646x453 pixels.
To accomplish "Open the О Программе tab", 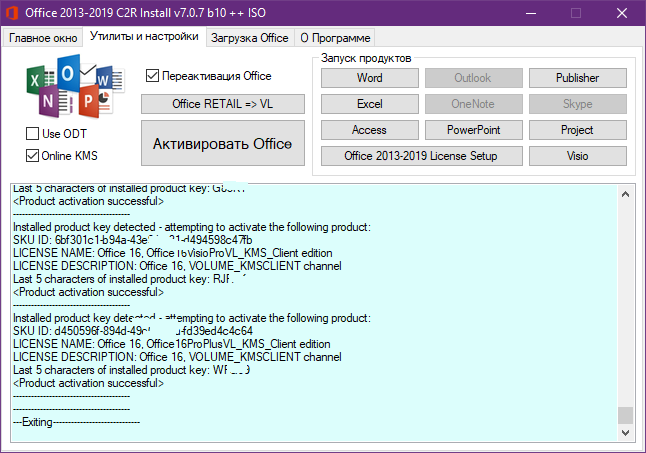I will [334, 38].
